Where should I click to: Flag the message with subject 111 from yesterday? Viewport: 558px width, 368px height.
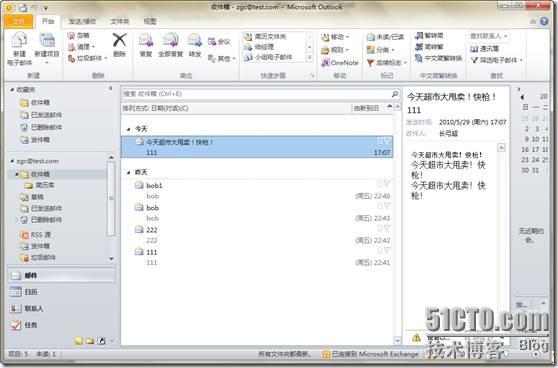click(x=386, y=251)
